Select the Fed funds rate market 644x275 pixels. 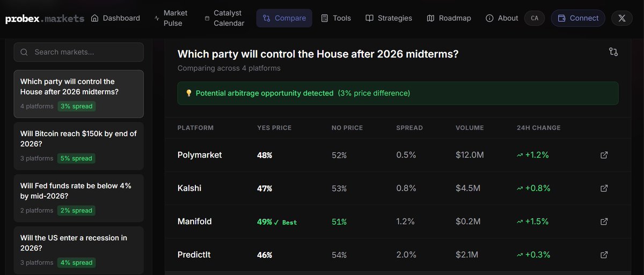[78, 198]
